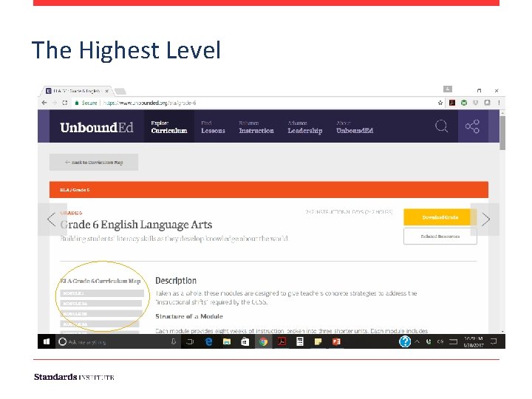Close the Grade 6 English browser tab
Screen dimensions: 532x399
(106, 91)
